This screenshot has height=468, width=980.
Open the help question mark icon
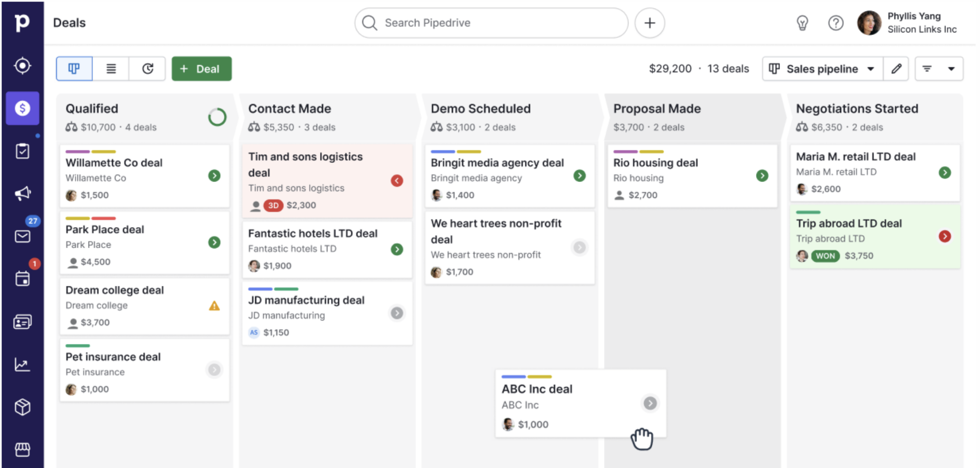835,23
